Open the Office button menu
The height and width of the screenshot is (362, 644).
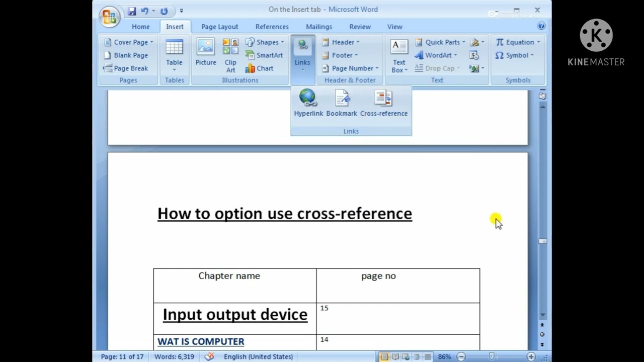(109, 17)
